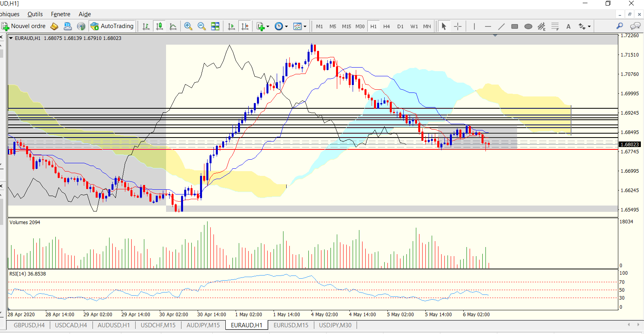Expand the periodicity clock dropdown
The height and width of the screenshot is (334, 644).
281,26
